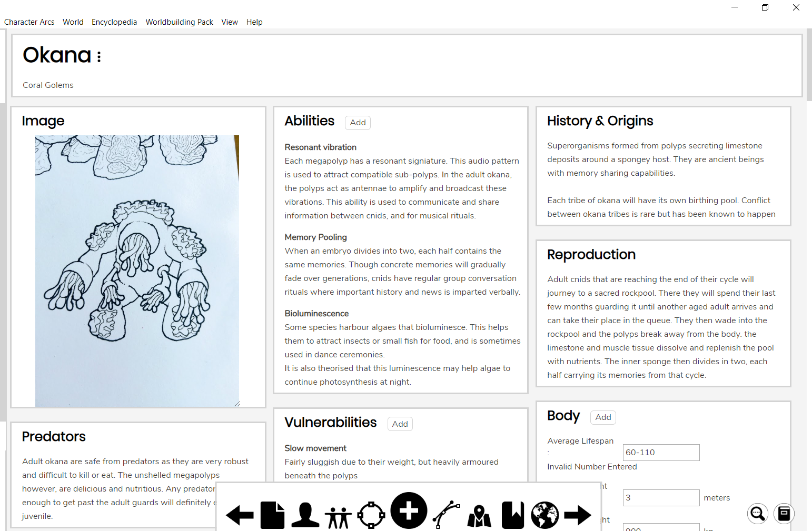Screen dimensions: 812x531
Task: Select the Memory Pooling ability heading
Action: [316, 237]
